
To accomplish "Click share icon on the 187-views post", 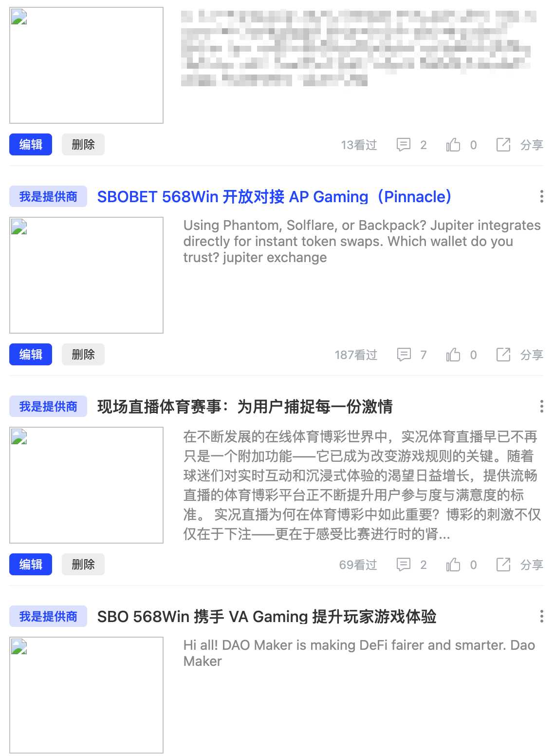I will coord(503,355).
